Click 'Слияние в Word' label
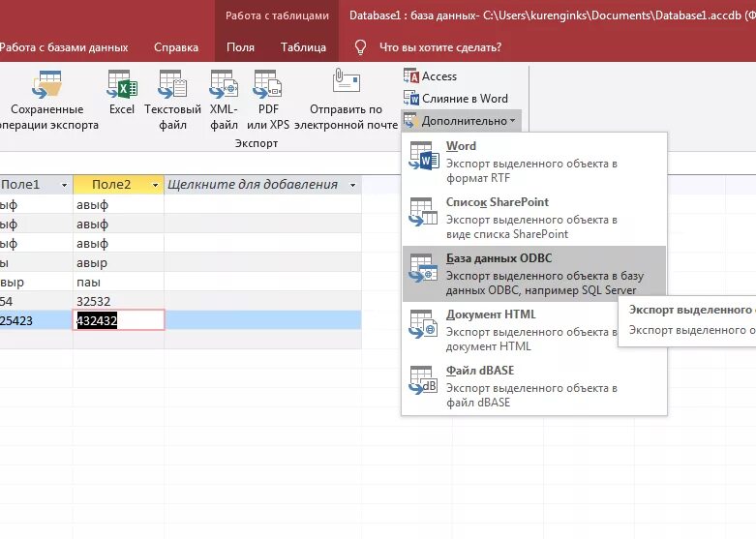The width and height of the screenshot is (756, 539). click(465, 99)
